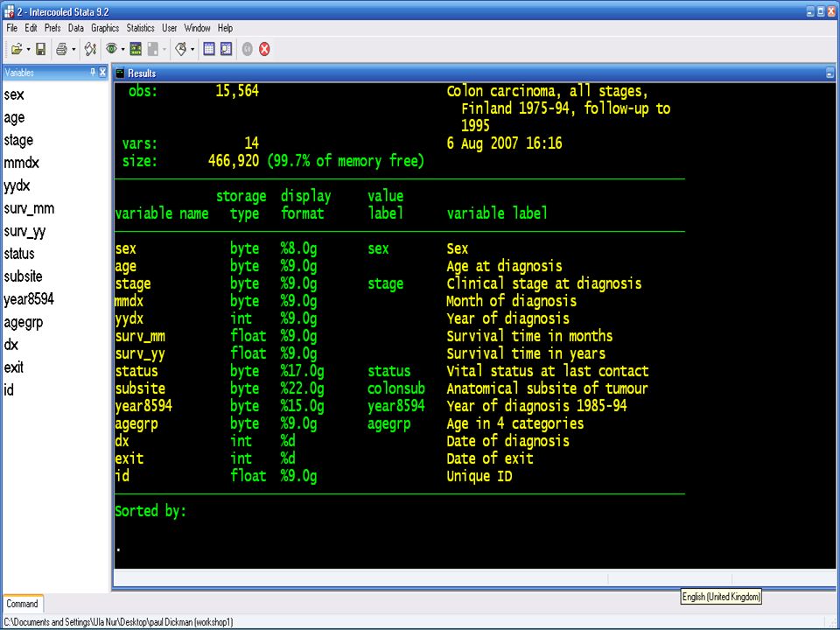Screen dimensions: 840x630
Task: Click the Stata application icon in title bar
Action: pos(9,11)
